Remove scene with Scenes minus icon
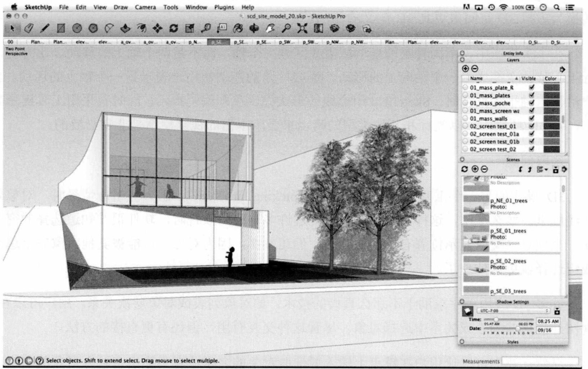The image size is (588, 369). point(484,169)
